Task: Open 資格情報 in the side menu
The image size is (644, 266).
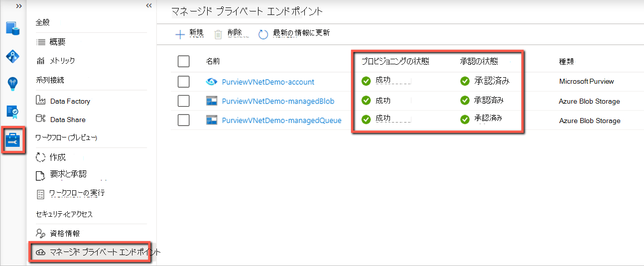Action: pyautogui.click(x=65, y=233)
